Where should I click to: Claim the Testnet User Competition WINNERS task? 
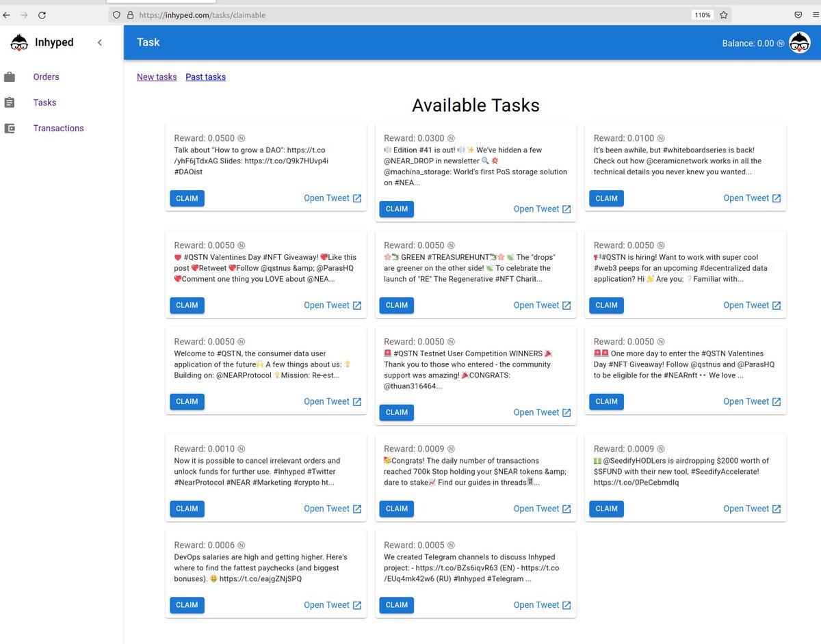point(397,412)
